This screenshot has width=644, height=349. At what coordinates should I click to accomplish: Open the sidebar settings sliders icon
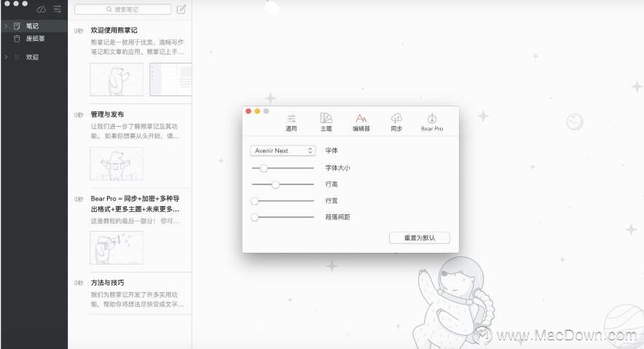coord(58,9)
